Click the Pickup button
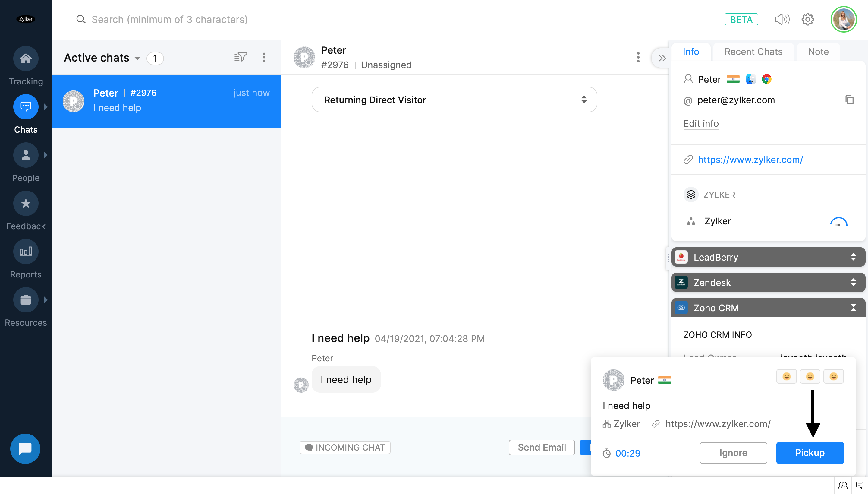868x494 pixels. [810, 453]
